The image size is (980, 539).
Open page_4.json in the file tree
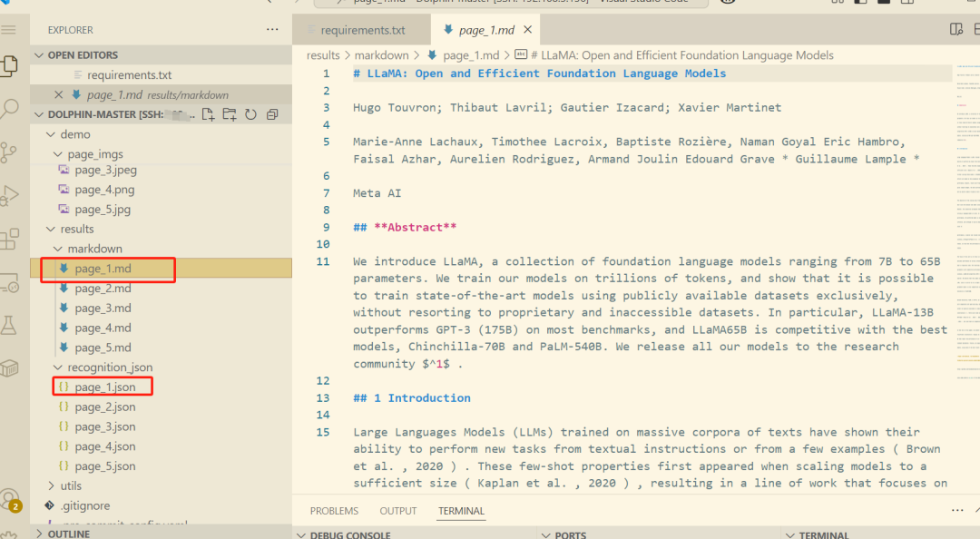click(105, 446)
